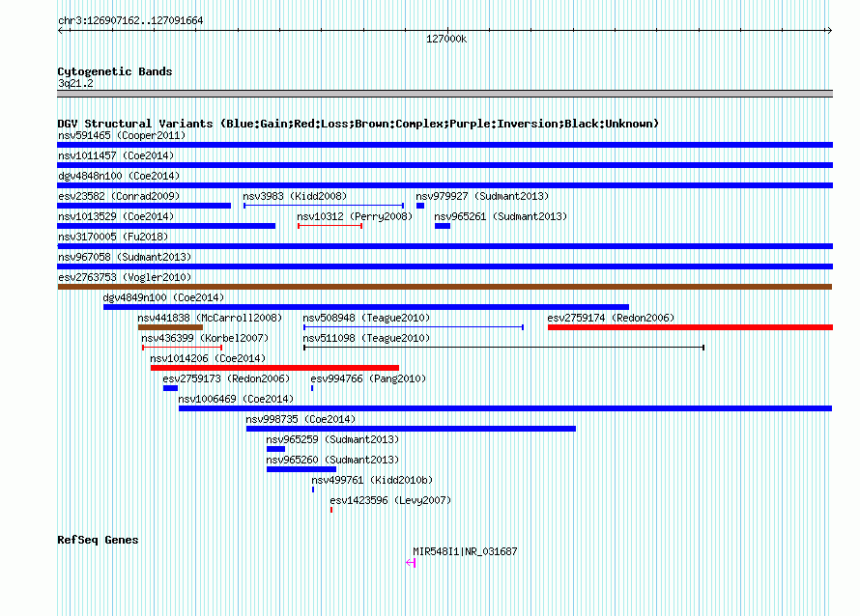The image size is (860, 616).
Task: Open the nsv1006469 (Coe2014) label
Action: click(x=236, y=399)
